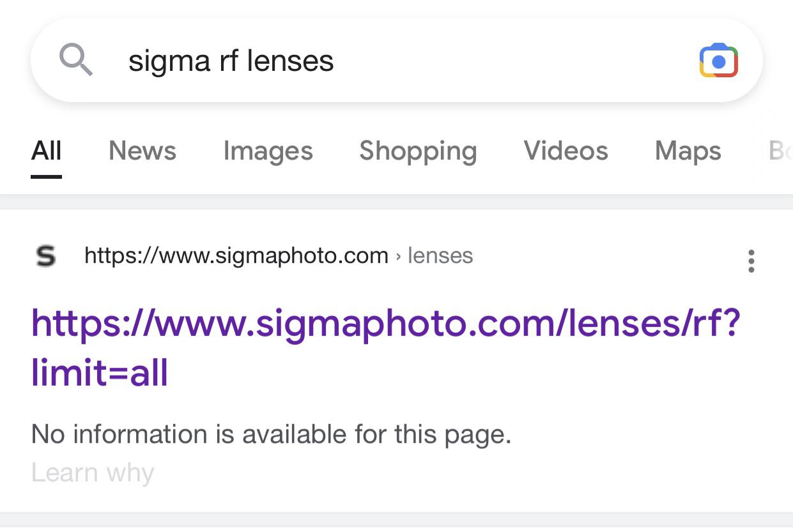Image resolution: width=793 pixels, height=532 pixels.
Task: Select the Videos tab
Action: click(x=566, y=151)
